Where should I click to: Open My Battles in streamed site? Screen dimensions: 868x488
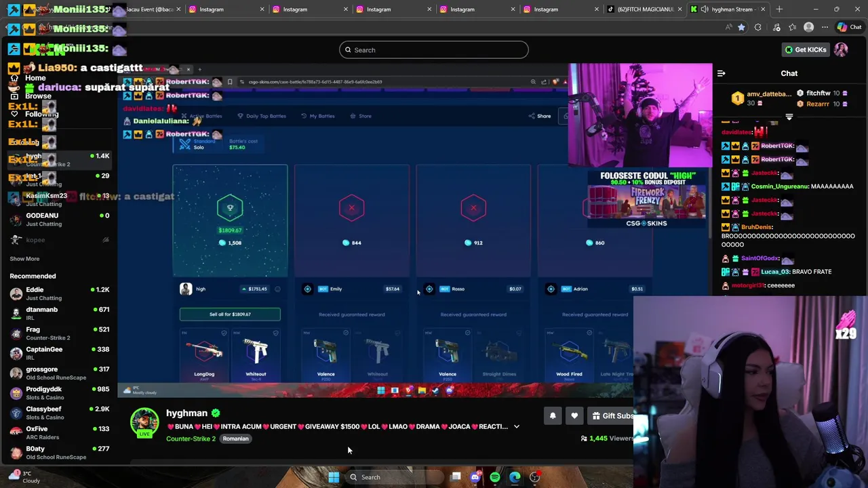click(x=318, y=116)
